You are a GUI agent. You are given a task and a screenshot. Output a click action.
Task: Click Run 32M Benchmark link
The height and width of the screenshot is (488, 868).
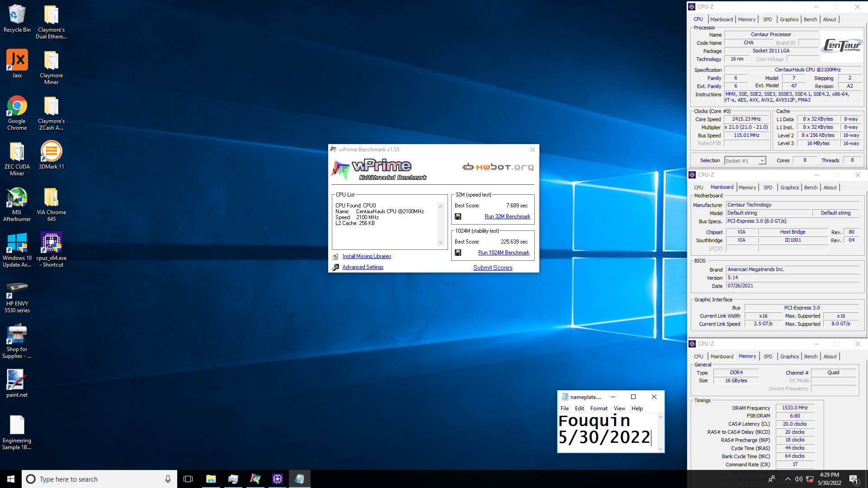[x=507, y=216]
